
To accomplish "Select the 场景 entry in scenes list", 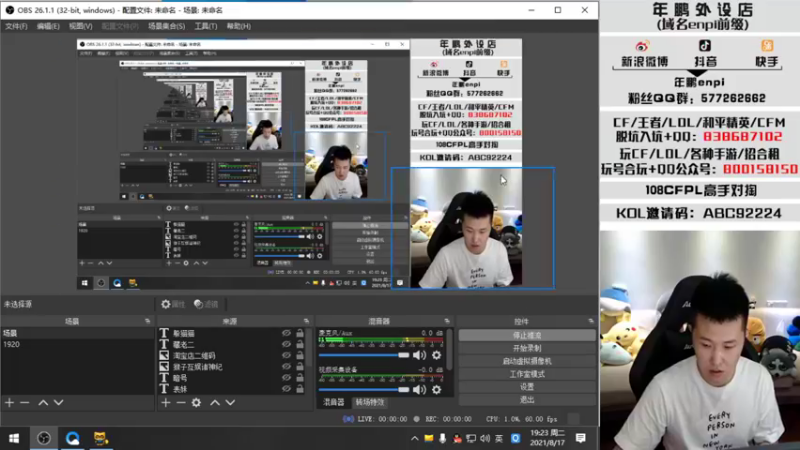I will (x=77, y=333).
